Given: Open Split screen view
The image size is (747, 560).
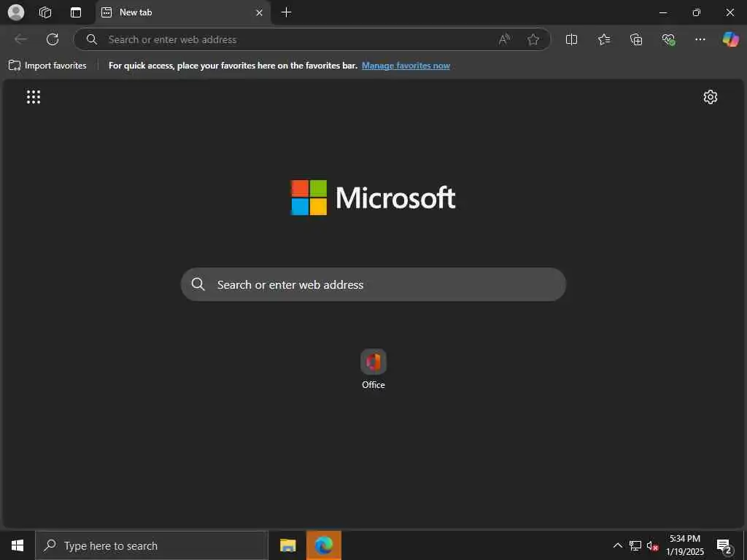Looking at the screenshot, I should [571, 39].
